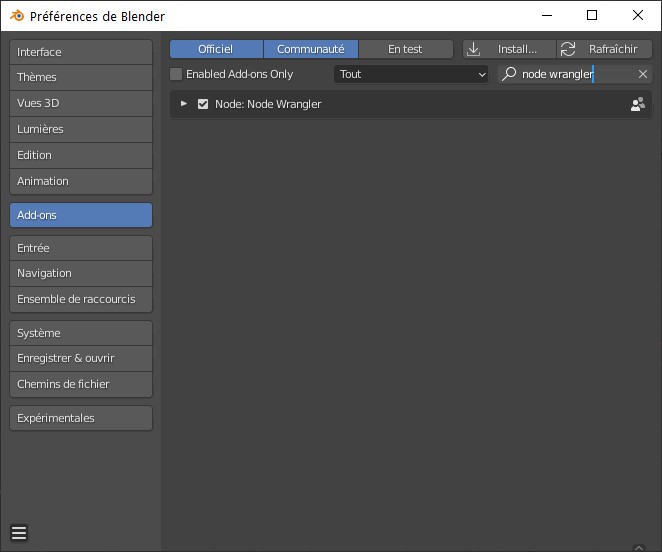Open the Thèmes preferences tab

(81, 77)
